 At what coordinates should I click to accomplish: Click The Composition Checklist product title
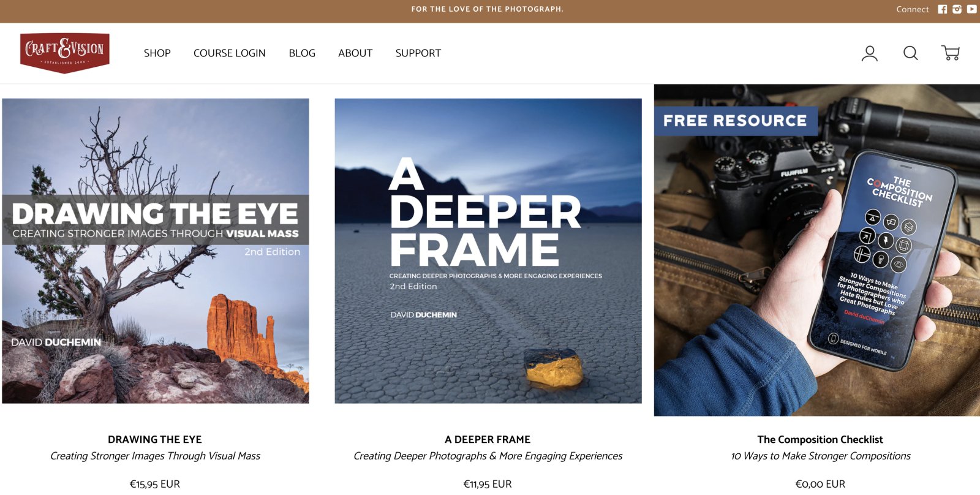coord(820,439)
